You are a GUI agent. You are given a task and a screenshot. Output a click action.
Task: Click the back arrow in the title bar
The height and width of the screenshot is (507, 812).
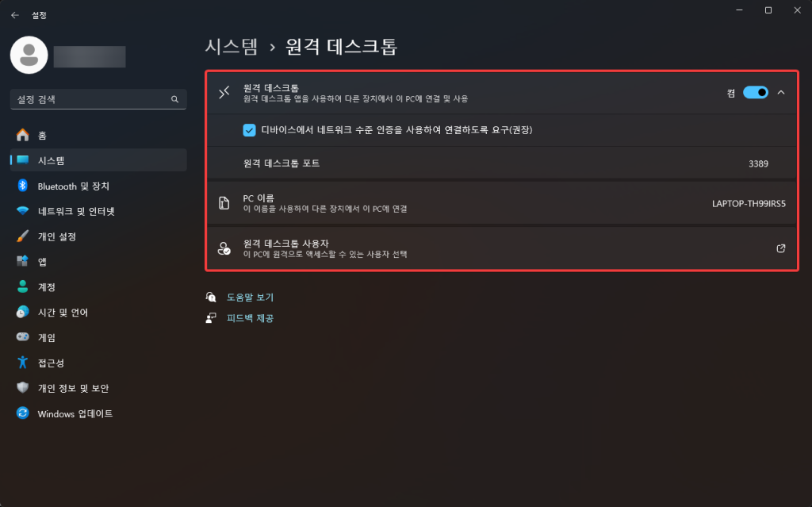tap(15, 15)
